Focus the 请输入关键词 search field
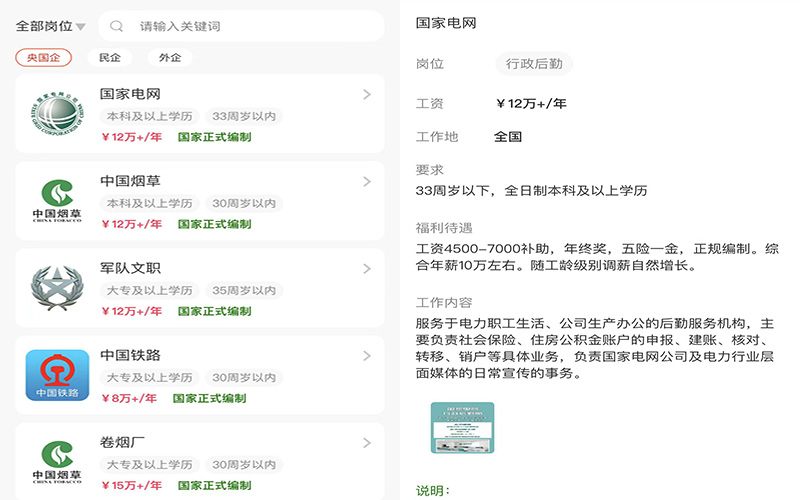 click(x=241, y=26)
